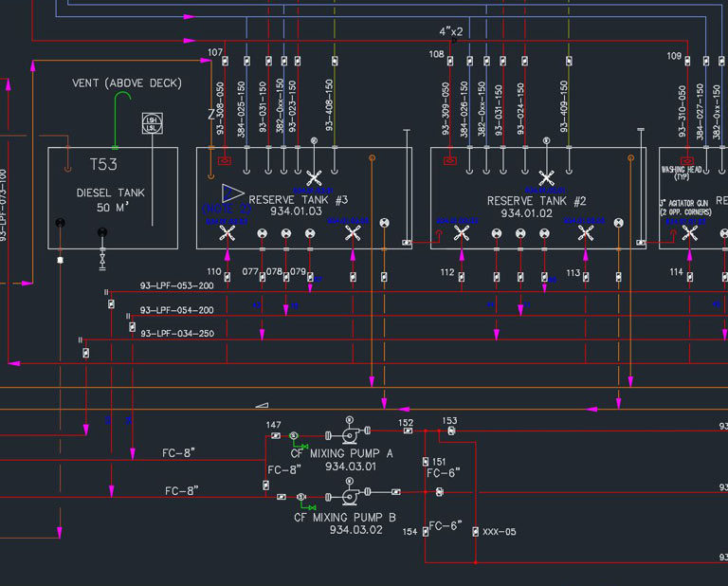
Task: Select the '079' valve number text
Action: point(298,271)
